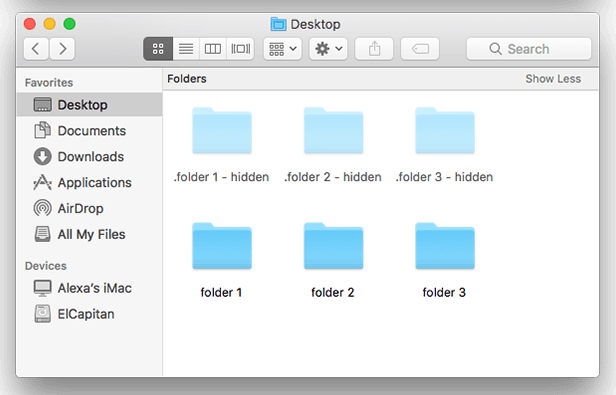This screenshot has width=616, height=395.
Task: Open All My Files in the sidebar
Action: tap(89, 234)
